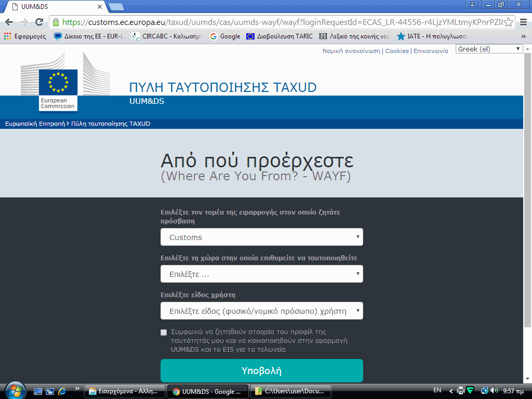Click the European Commission logo
This screenshot has width=532, height=399.
pos(58,89)
